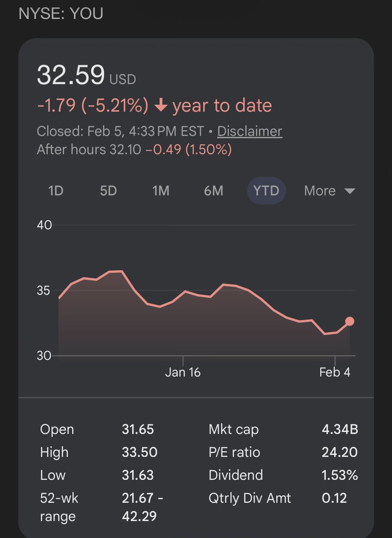The image size is (392, 538).
Task: Click the 40 y-axis label
Action: click(44, 225)
